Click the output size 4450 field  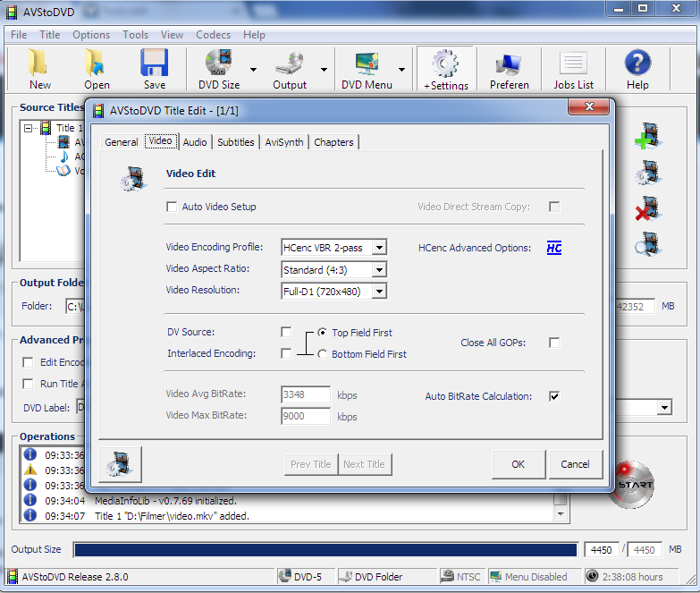601,550
